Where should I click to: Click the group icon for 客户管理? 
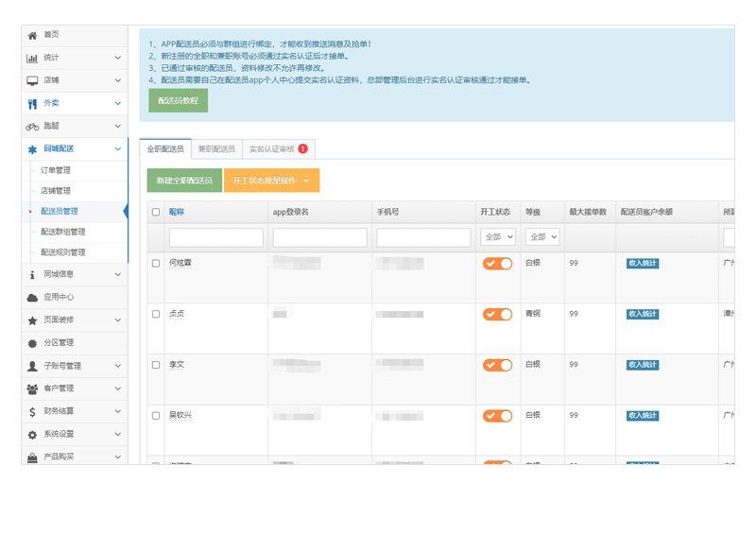pos(32,388)
